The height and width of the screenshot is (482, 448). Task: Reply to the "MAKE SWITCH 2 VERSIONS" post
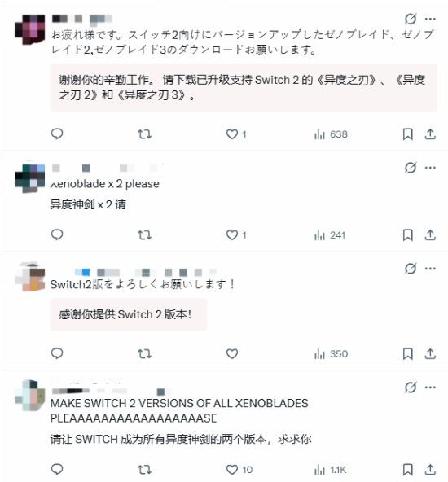[x=57, y=469]
